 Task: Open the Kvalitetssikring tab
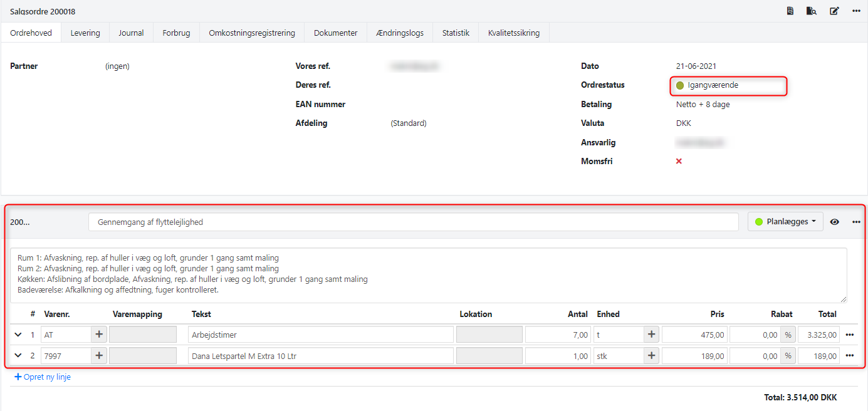coord(513,33)
